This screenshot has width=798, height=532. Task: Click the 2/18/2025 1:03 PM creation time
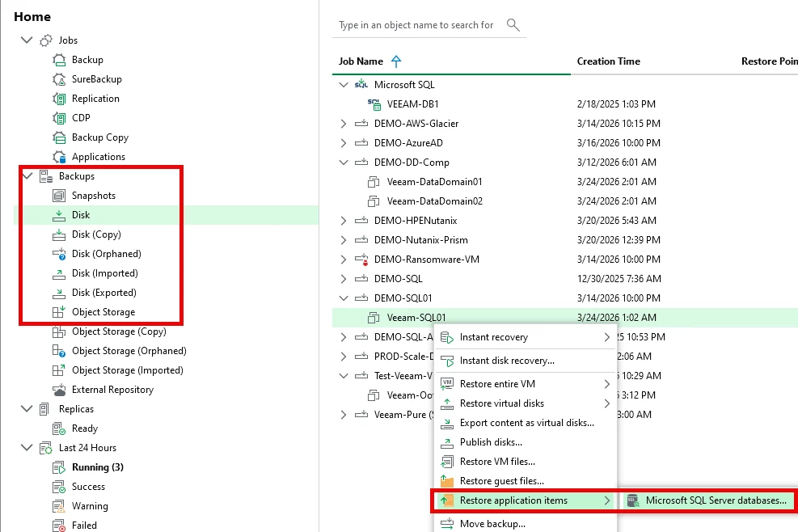pyautogui.click(x=616, y=104)
